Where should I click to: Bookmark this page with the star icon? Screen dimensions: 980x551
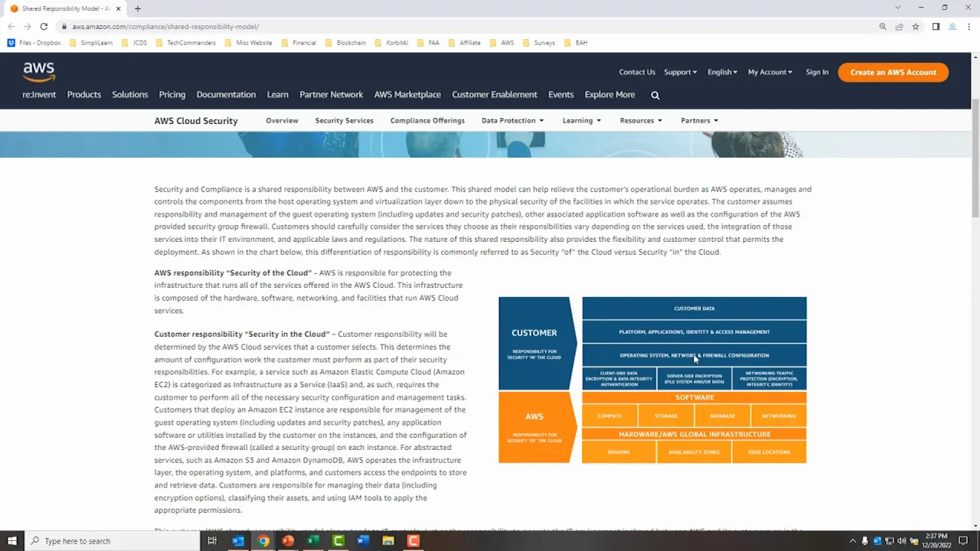pyautogui.click(x=915, y=26)
